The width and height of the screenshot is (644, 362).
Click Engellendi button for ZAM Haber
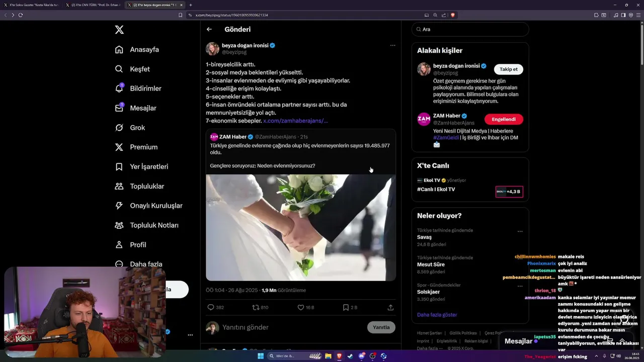[x=504, y=119]
